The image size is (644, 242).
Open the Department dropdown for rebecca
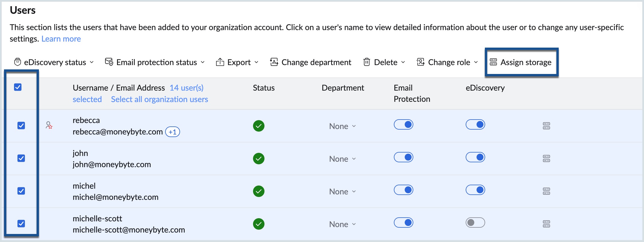click(342, 126)
